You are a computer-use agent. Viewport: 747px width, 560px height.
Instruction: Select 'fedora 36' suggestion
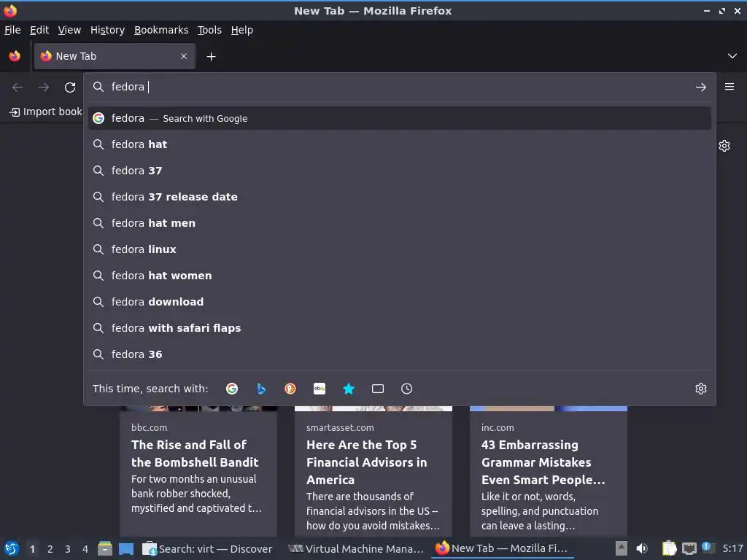(399, 354)
